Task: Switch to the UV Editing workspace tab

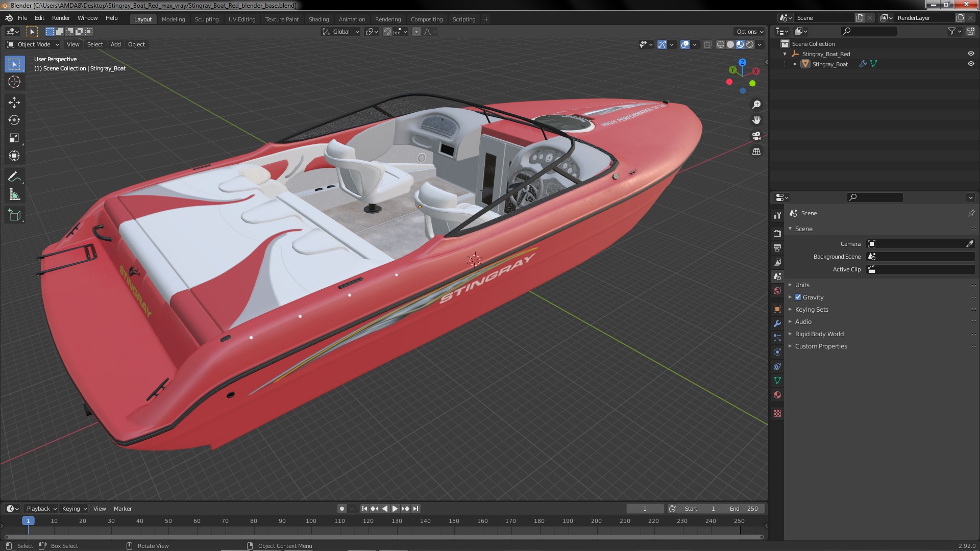Action: coord(242,19)
